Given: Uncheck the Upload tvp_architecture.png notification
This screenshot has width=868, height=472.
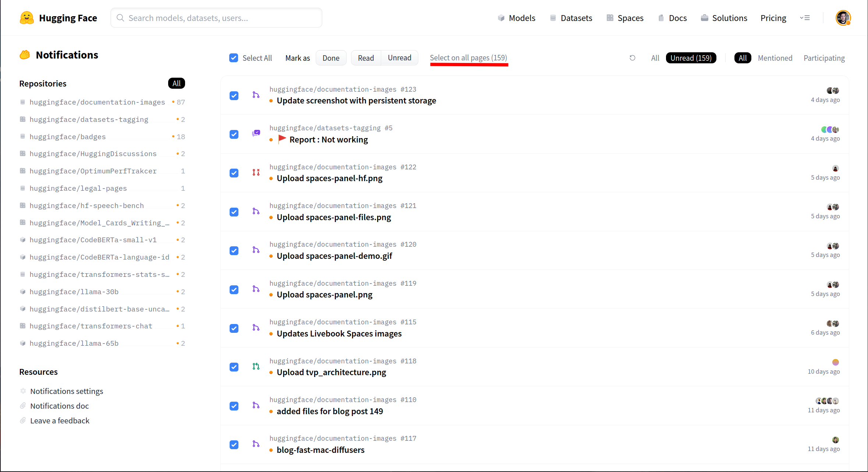Looking at the screenshot, I should coord(234,367).
